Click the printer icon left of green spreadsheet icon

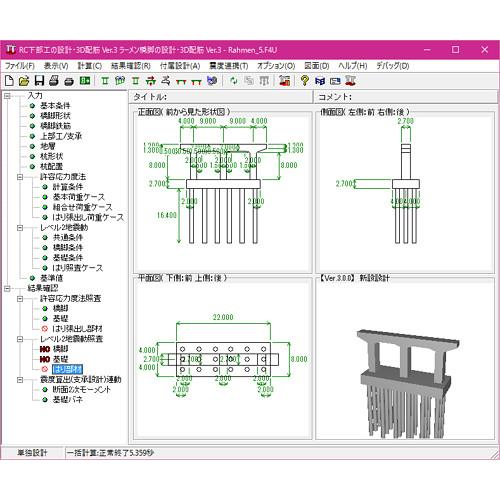pos(69,81)
